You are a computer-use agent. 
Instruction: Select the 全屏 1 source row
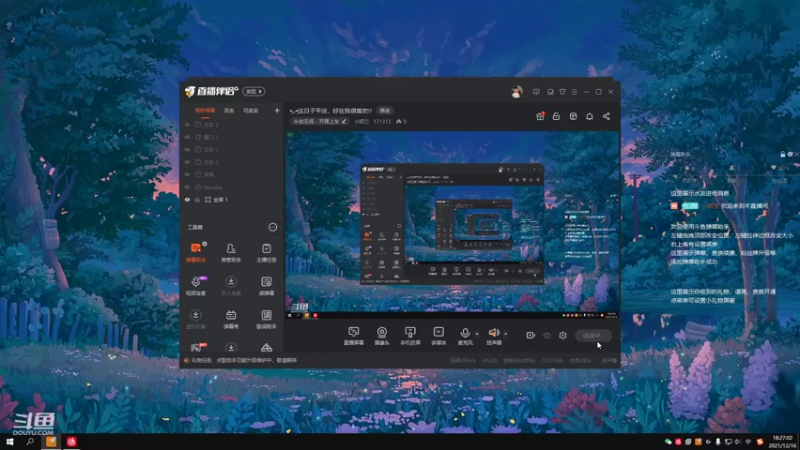click(x=232, y=199)
